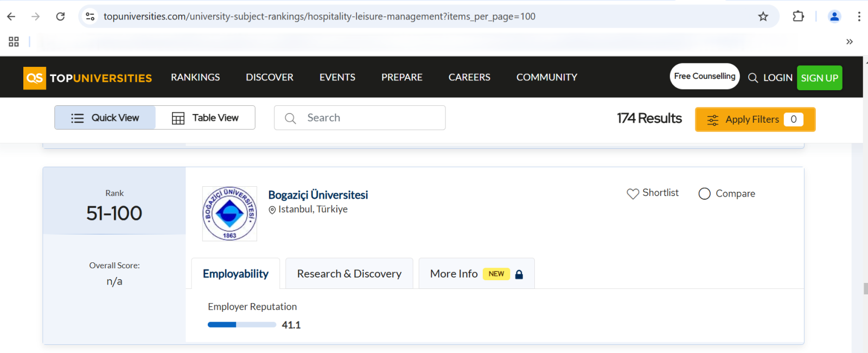Viewport: 868px width, 353px height.
Task: Click the QS TopUniversities logo
Action: pyautogui.click(x=88, y=78)
